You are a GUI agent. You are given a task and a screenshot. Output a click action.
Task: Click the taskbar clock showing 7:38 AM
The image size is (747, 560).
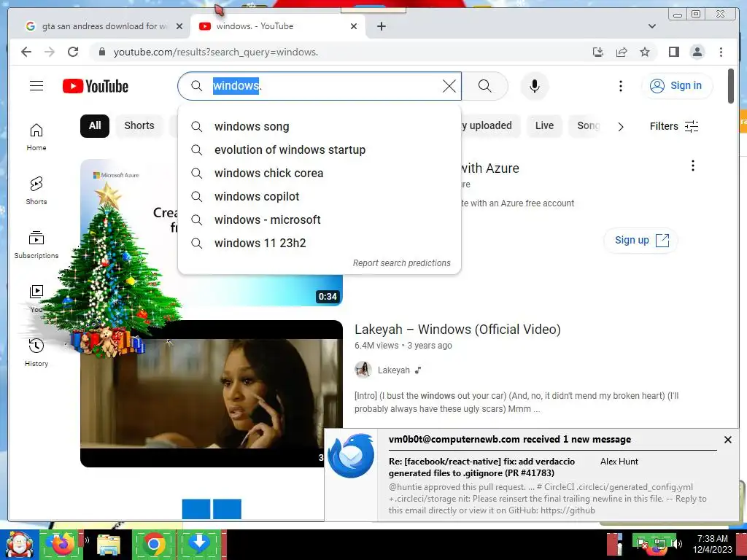712,544
